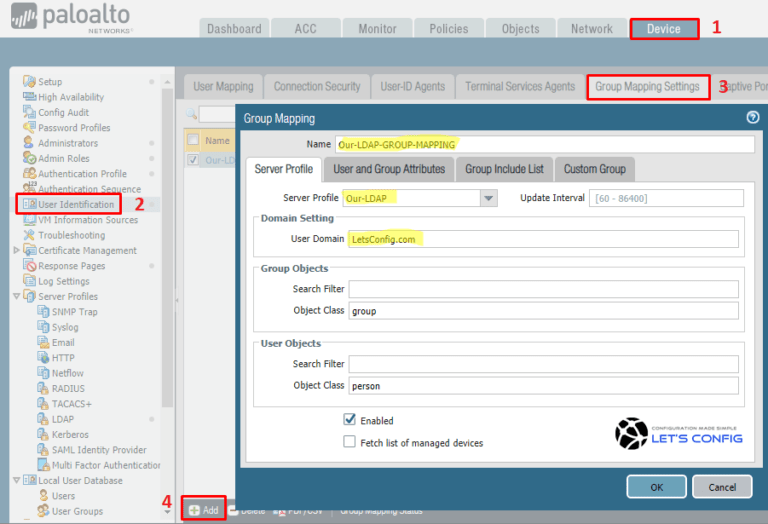Open Multi Factor Authentication icon
768x524 pixels.
point(43,465)
